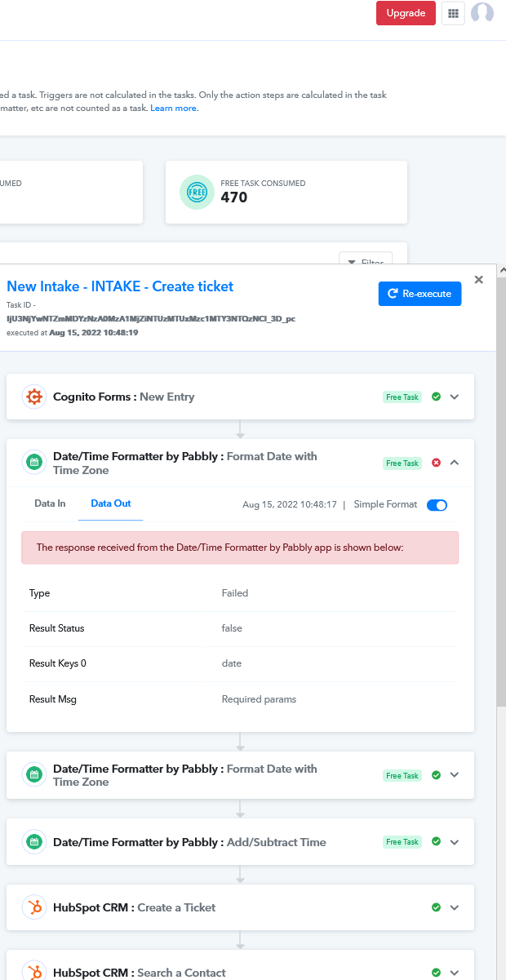Click the Free Task Consumed badge icon
Image resolution: width=506 pixels, height=980 pixels.
pyautogui.click(x=196, y=193)
